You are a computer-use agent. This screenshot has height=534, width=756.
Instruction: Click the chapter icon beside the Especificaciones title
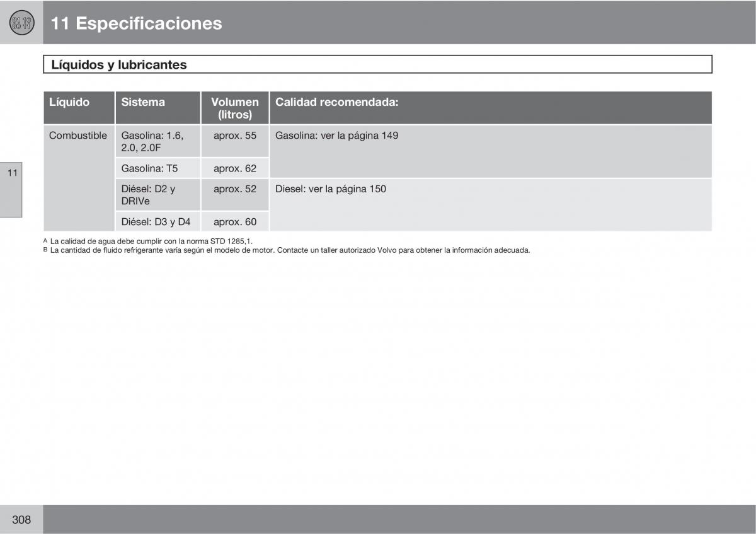pos(21,23)
